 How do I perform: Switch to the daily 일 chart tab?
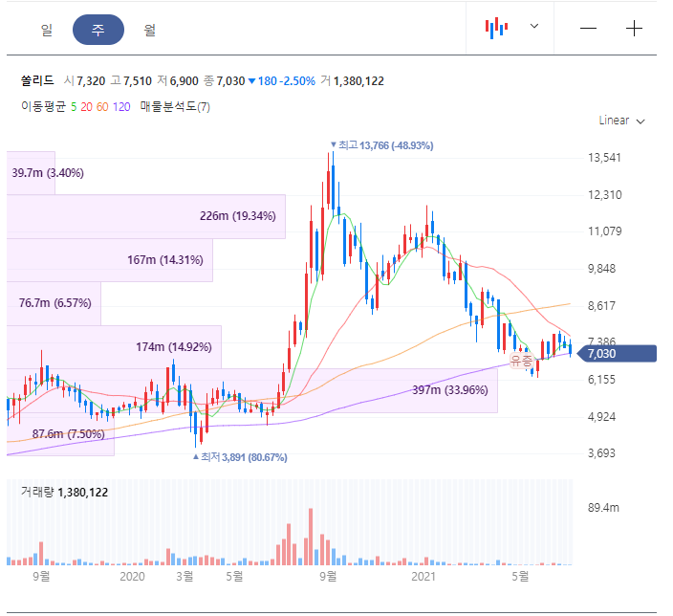pos(46,30)
